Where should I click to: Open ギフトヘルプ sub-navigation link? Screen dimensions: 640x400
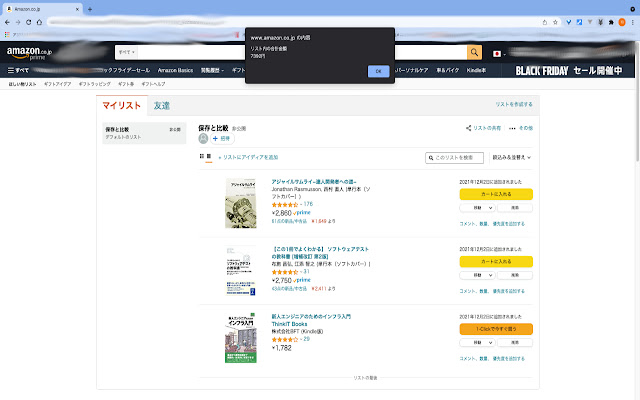click(x=153, y=84)
